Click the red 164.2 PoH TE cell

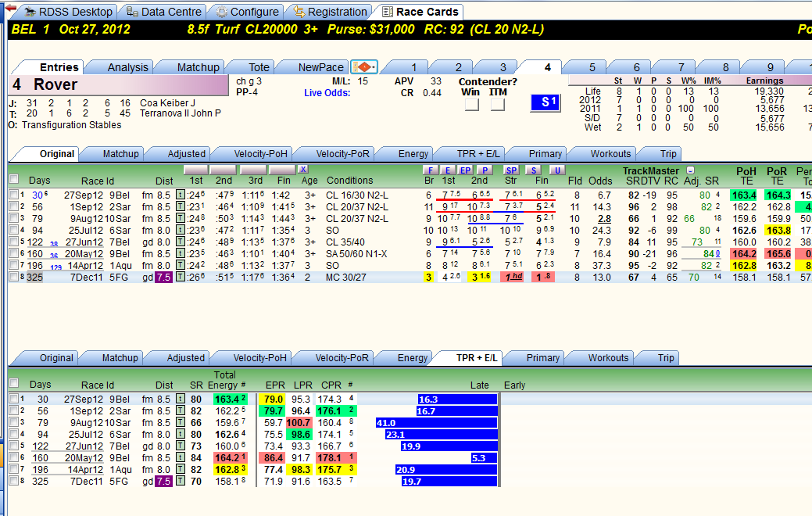click(744, 254)
